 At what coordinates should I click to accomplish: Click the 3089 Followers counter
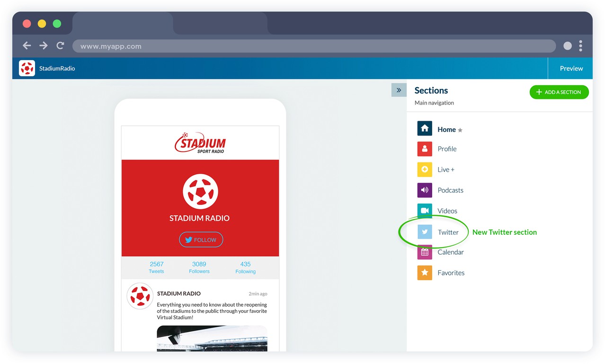tap(199, 267)
